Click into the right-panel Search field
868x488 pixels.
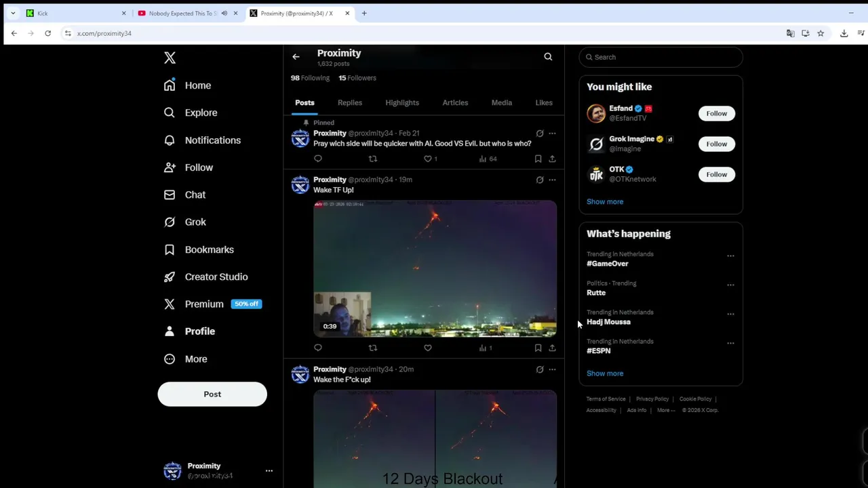[661, 57]
